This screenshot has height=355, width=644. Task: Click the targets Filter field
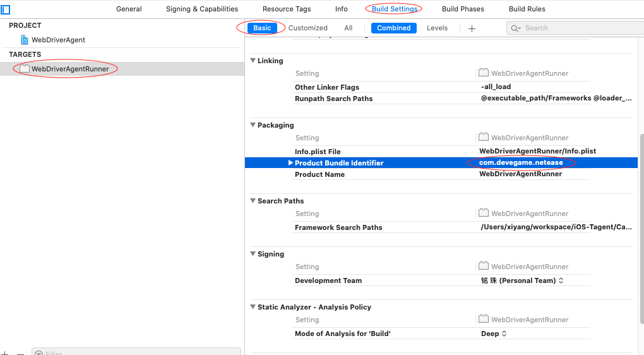tap(136, 352)
